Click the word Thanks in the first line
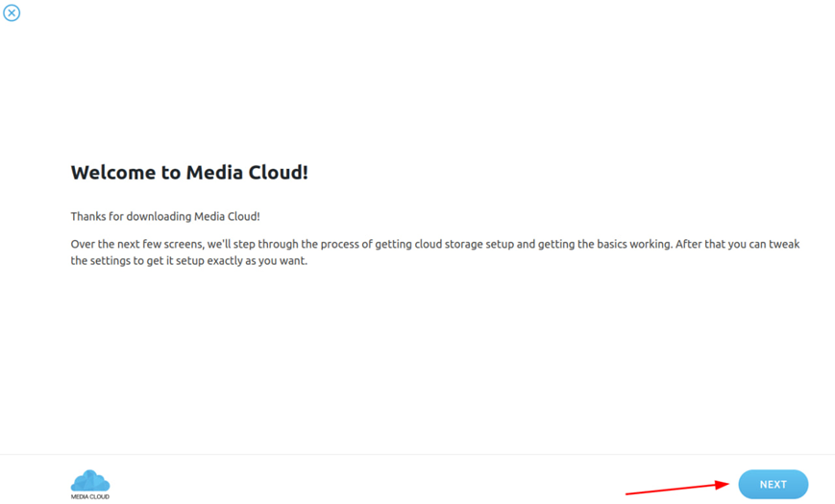Viewport: 835px width, 504px height. [89, 217]
